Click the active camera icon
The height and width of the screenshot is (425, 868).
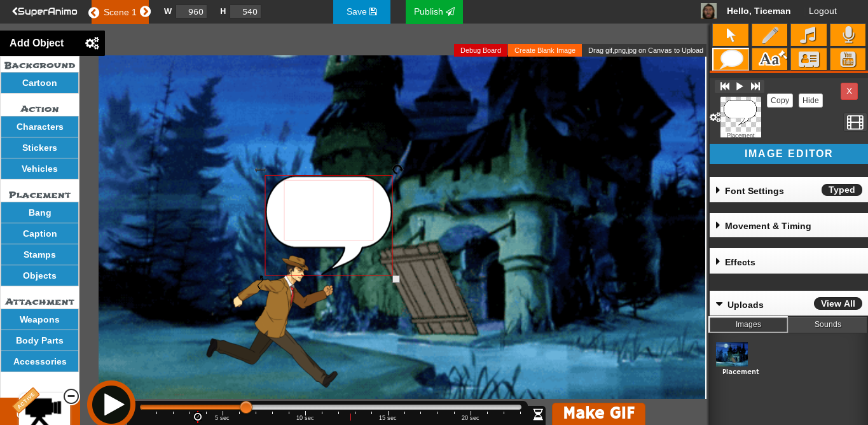[x=43, y=408]
